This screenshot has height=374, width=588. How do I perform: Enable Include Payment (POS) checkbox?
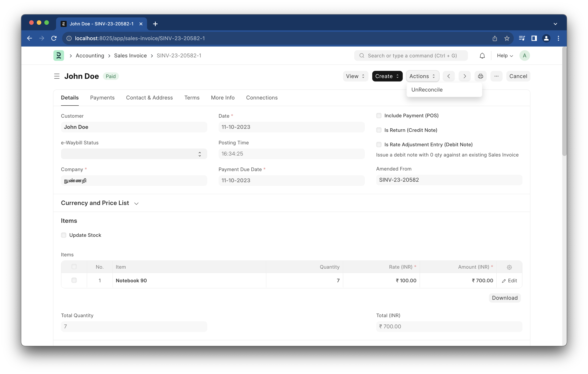379,116
